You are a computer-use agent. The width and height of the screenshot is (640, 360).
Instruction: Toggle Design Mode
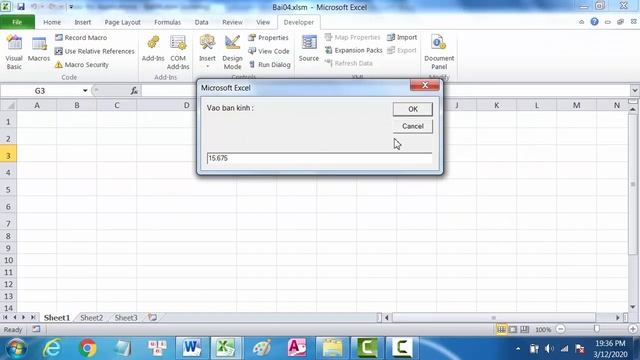click(232, 52)
